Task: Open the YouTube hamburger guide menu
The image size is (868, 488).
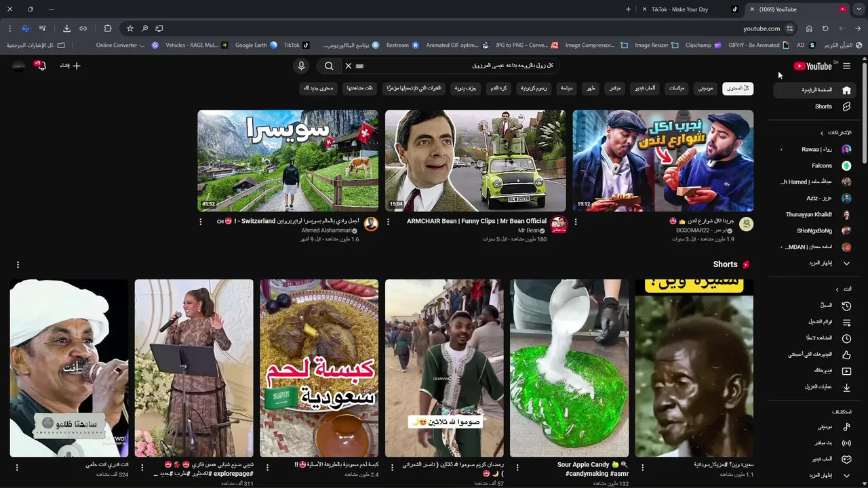Action: click(x=846, y=66)
